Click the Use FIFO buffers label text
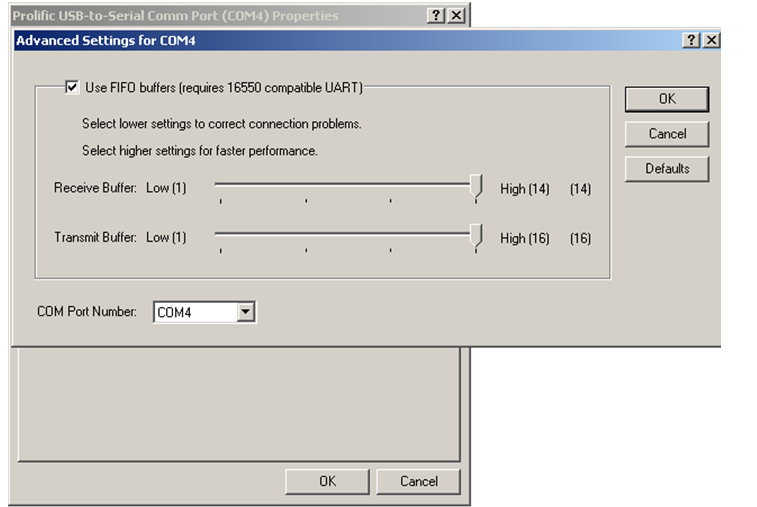This screenshot has height=507, width=757. point(223,88)
